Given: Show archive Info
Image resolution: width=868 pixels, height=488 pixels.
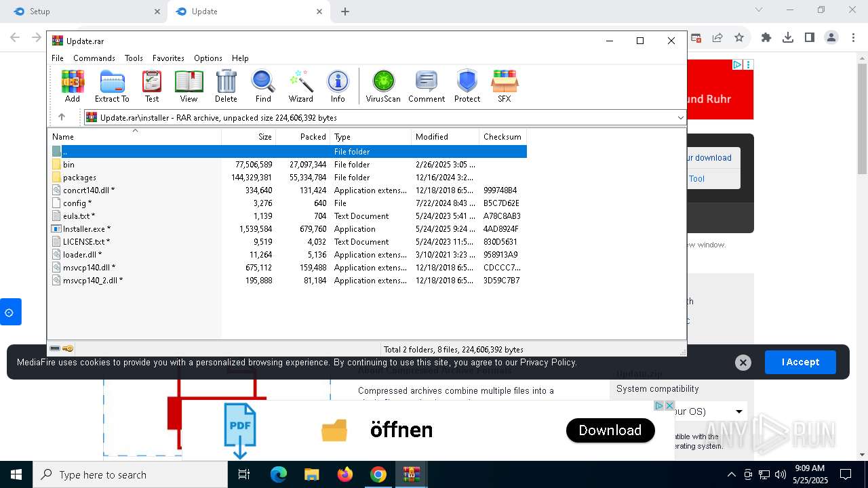Looking at the screenshot, I should click(x=338, y=86).
